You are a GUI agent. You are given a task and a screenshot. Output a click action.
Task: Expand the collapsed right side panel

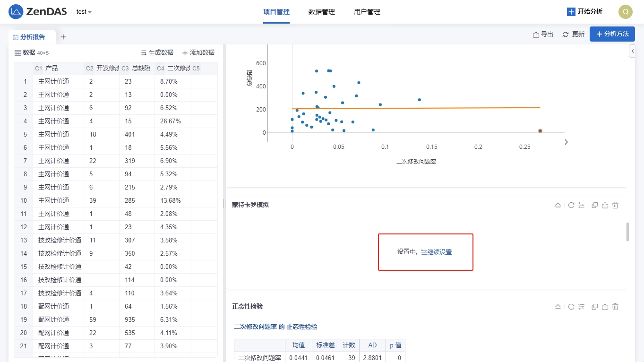(x=632, y=51)
